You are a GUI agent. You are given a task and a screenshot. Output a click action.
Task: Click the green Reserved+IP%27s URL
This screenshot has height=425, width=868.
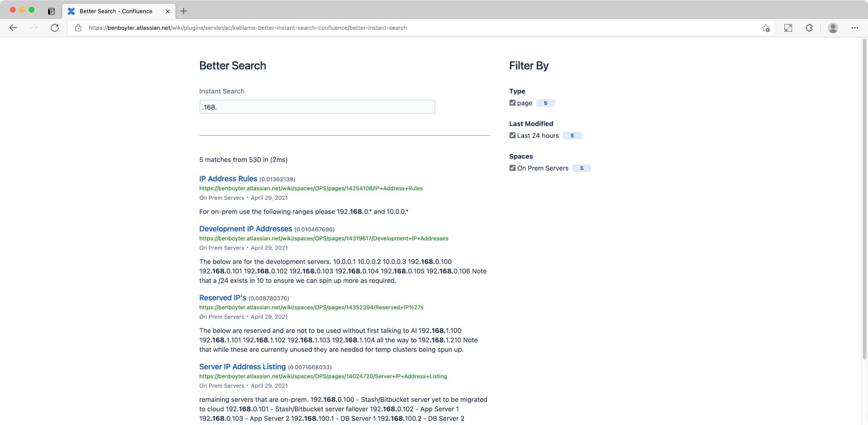tap(311, 307)
